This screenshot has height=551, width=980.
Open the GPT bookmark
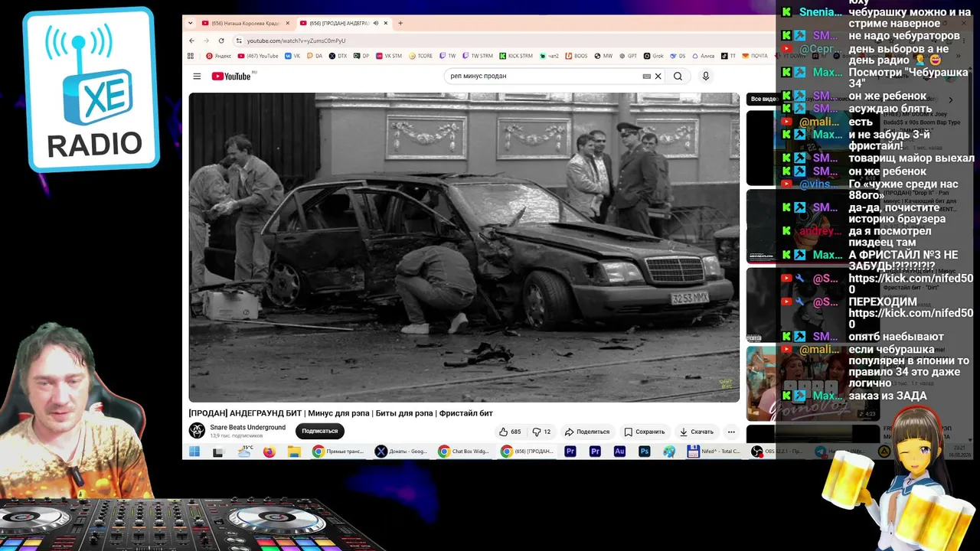[629, 56]
